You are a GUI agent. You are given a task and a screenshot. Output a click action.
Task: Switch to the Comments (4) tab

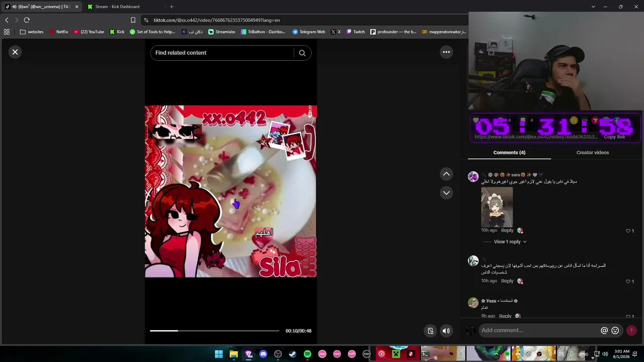509,152
